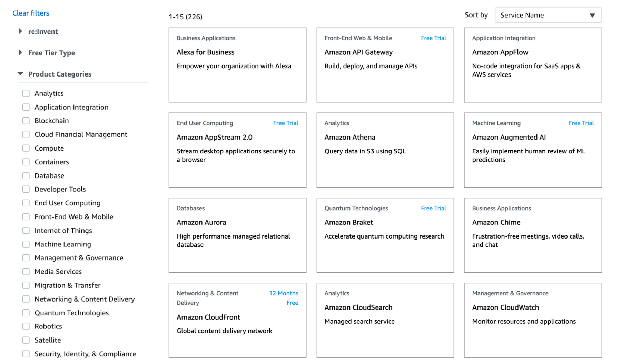Screen dimensions: 621x364
Task: Enable the Robotics filter
Action: click(x=26, y=326)
